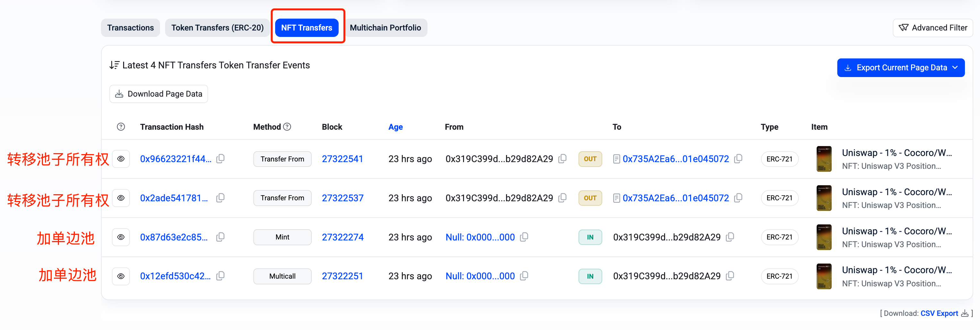980x330 pixels.
Task: Copy the 0x12efd530c42 transaction hash
Action: point(220,276)
